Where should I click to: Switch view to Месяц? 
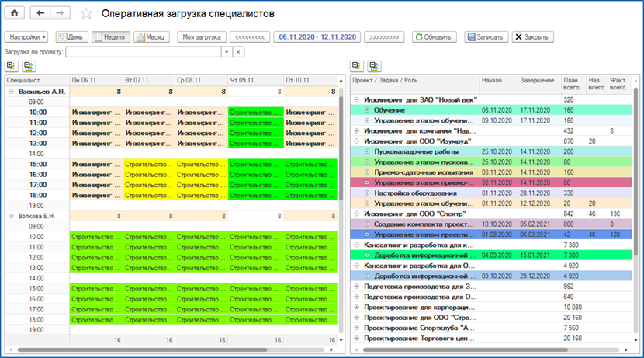coord(151,37)
